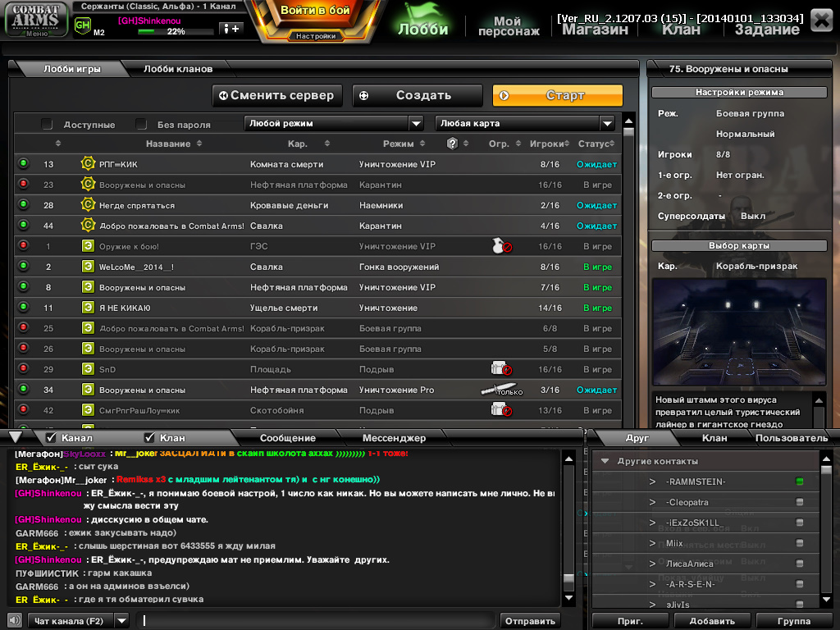Click the Miix status indicator

coord(799,543)
